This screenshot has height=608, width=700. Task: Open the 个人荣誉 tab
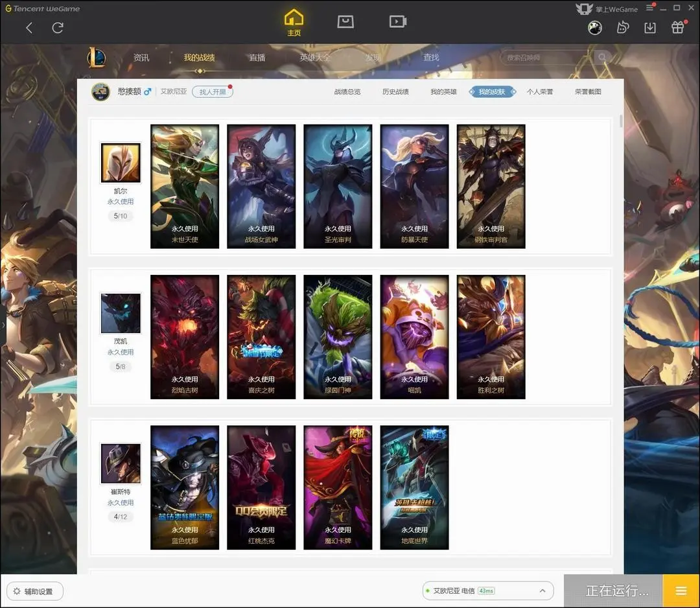540,92
